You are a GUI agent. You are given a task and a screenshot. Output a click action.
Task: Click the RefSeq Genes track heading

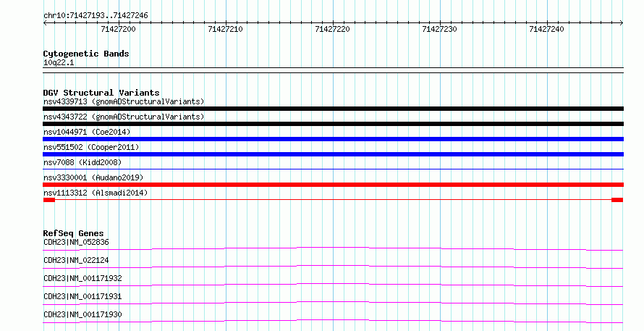[x=73, y=233]
